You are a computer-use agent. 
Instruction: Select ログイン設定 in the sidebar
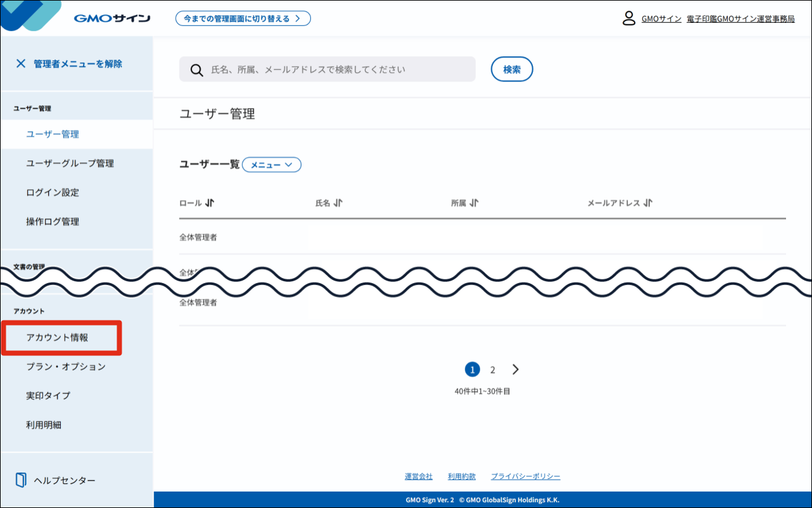[x=53, y=193]
